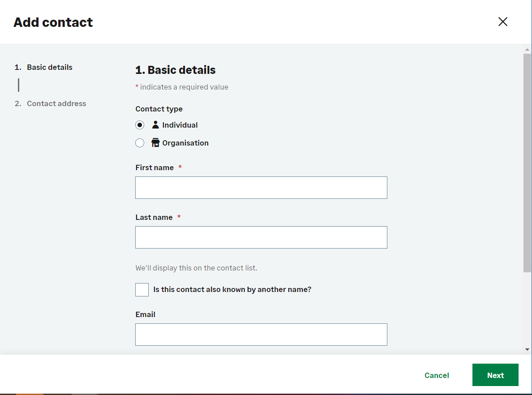The image size is (532, 395).
Task: Focus the First name input field
Action: tap(261, 188)
